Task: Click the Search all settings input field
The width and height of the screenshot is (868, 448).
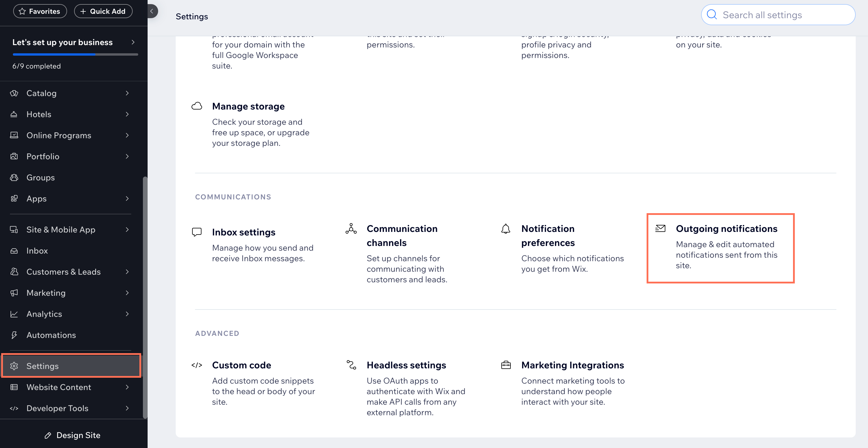Action: click(778, 14)
